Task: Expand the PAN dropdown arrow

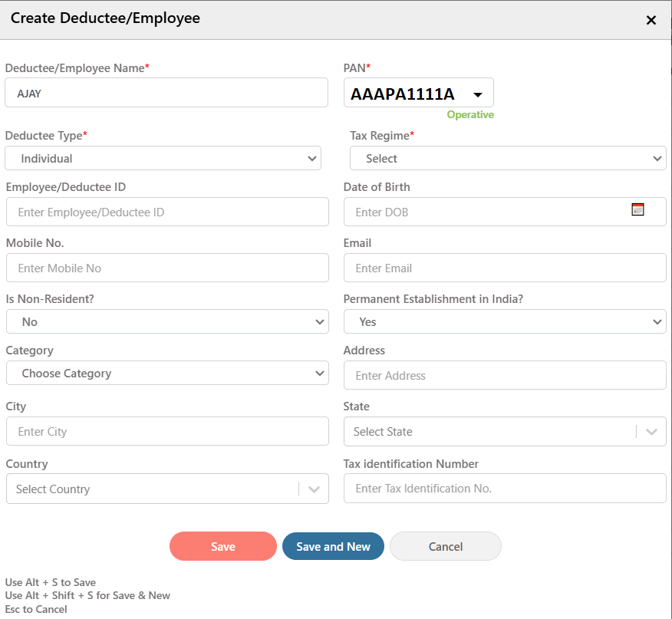Action: point(478,94)
